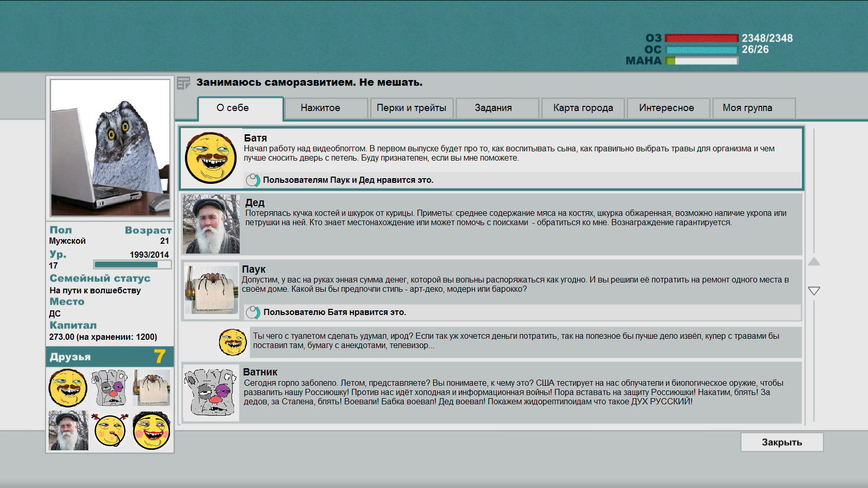Open the Перки и трейты tab
Image resolution: width=868 pixels, height=488 pixels.
coord(412,108)
